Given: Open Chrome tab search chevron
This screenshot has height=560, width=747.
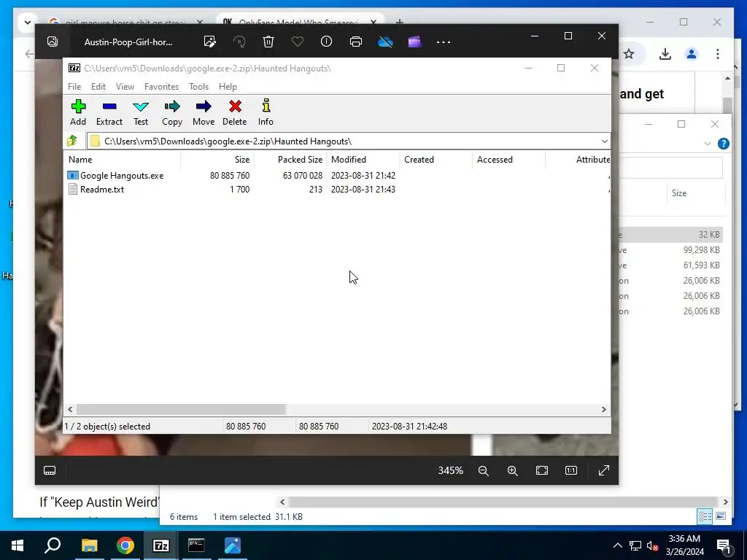Looking at the screenshot, I should click(27, 23).
